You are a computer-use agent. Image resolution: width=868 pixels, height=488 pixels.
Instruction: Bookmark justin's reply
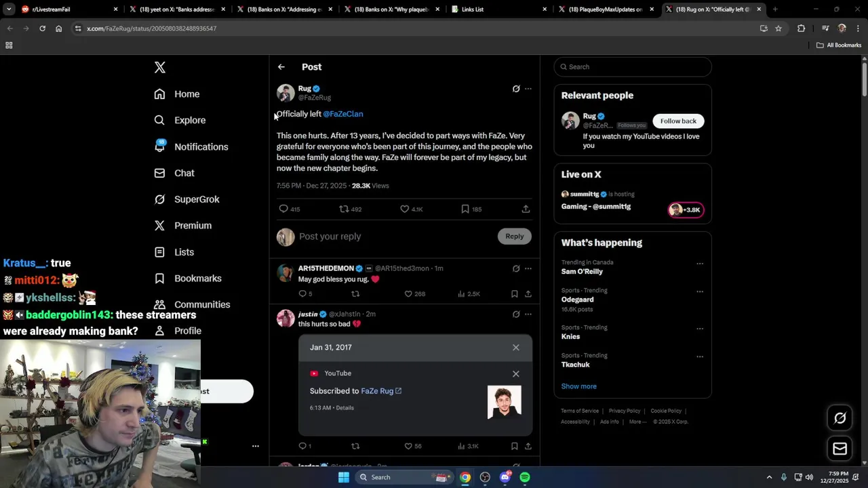coord(515,446)
